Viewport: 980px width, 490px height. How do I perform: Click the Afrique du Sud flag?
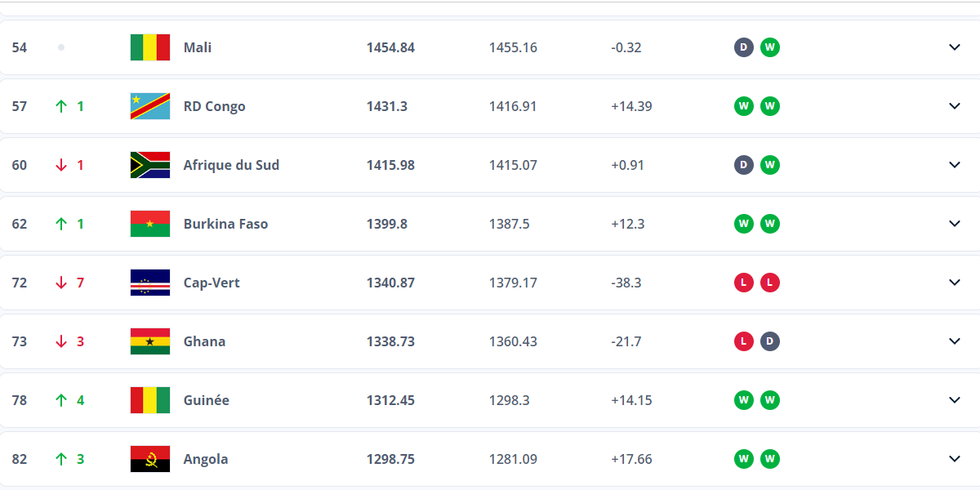point(150,165)
